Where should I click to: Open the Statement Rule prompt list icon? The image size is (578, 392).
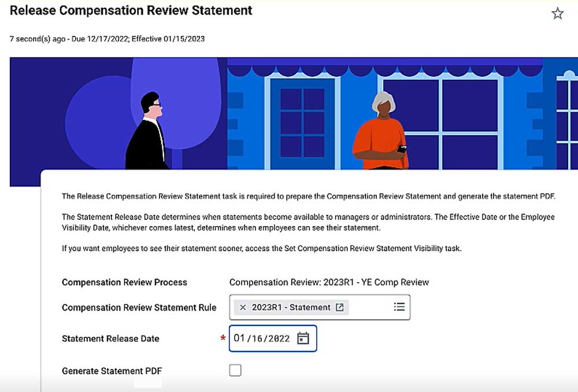coord(399,307)
